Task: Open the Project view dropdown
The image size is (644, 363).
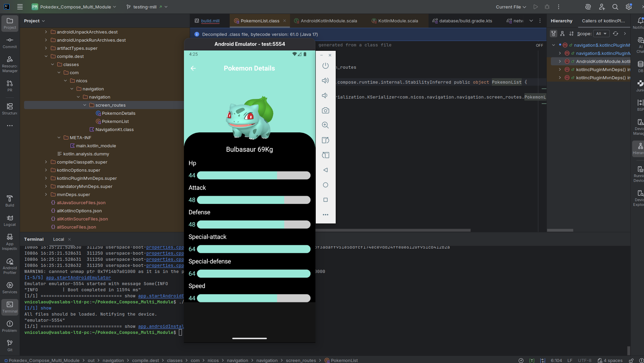Action: coord(35,21)
